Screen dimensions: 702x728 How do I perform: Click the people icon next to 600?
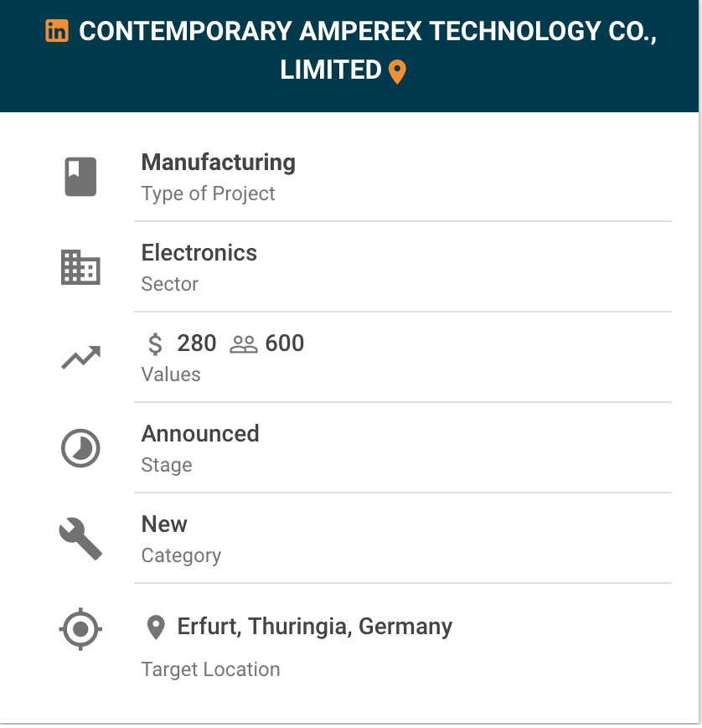(244, 344)
